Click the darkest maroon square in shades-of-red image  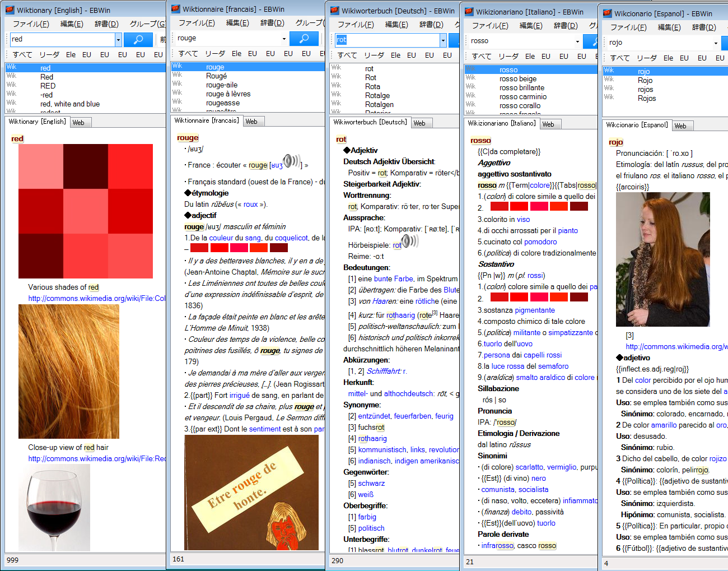point(85,166)
